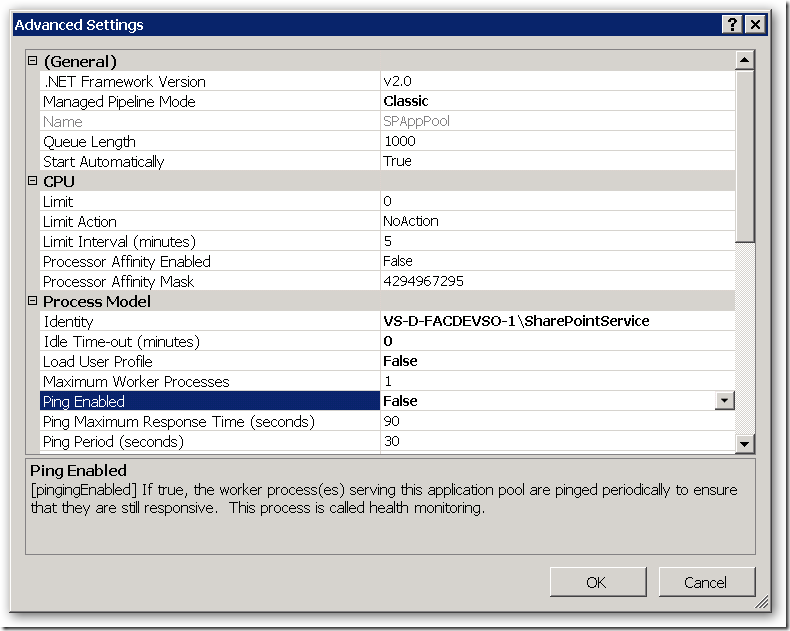Click the scrollbar down arrow
Screen dimensions: 790x631
tap(744, 444)
